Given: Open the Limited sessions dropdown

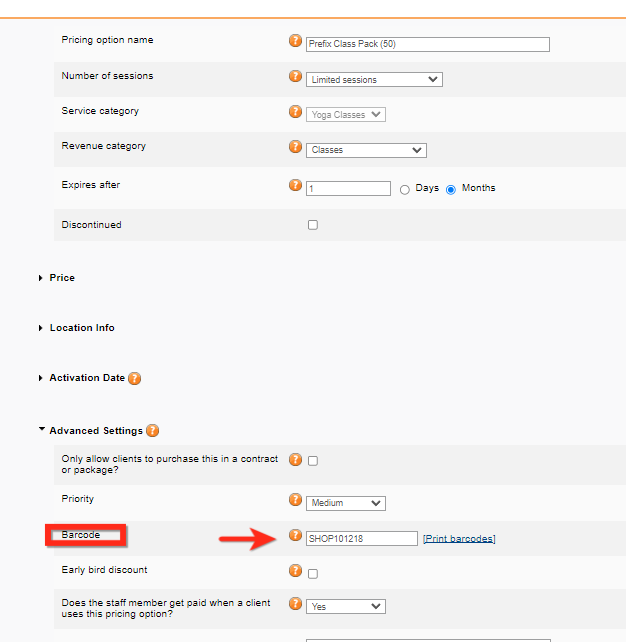Looking at the screenshot, I should (x=374, y=79).
